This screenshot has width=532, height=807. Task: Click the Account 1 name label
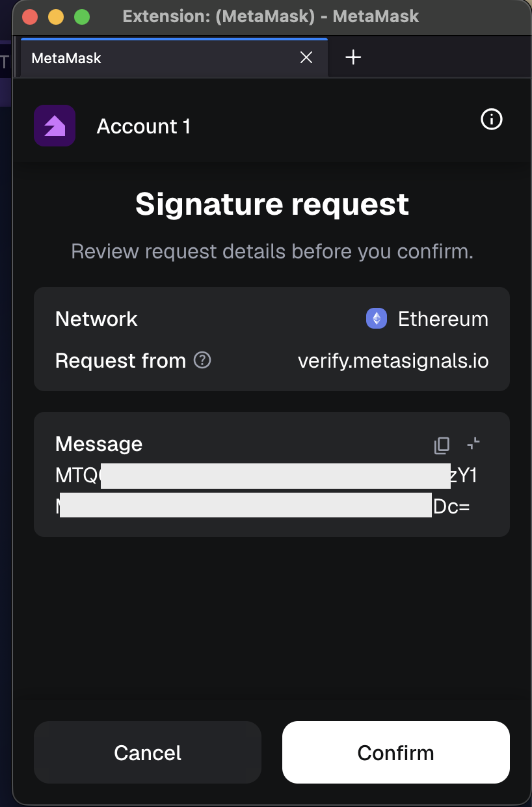tap(144, 126)
